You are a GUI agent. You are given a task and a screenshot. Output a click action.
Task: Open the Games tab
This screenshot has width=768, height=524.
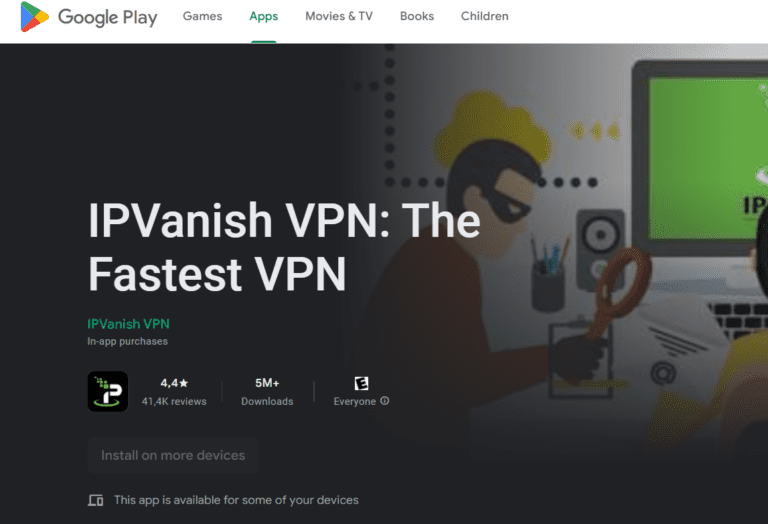pyautogui.click(x=202, y=16)
